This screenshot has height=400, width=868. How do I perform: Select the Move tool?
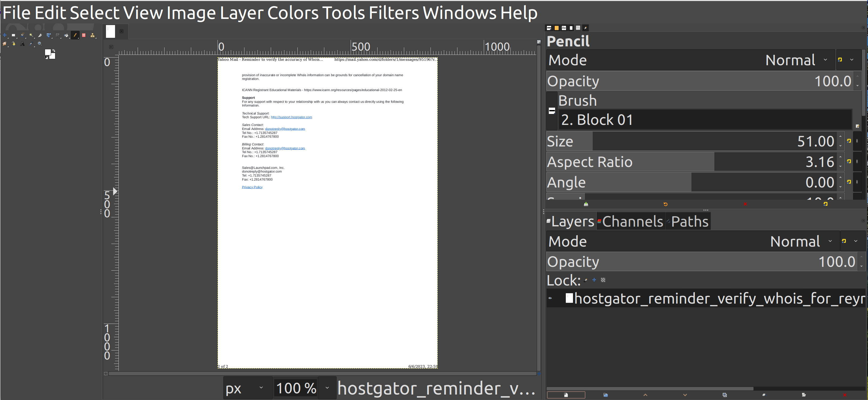click(5, 35)
